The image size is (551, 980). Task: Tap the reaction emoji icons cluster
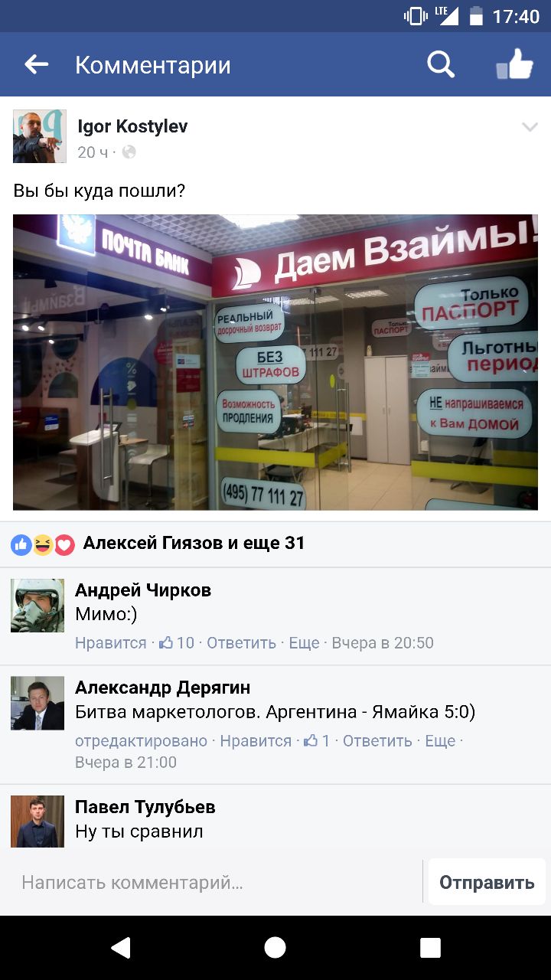(x=43, y=544)
